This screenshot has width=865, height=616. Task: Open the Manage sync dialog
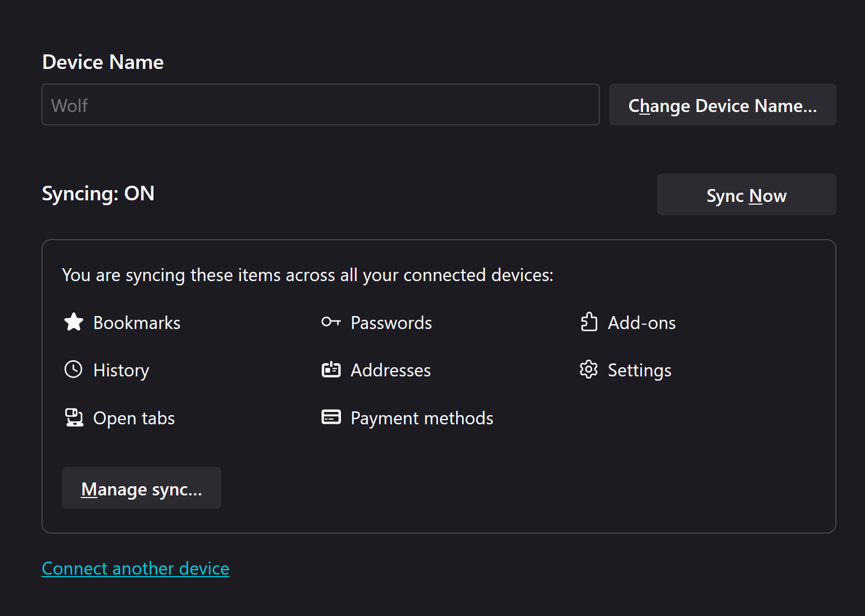click(x=142, y=488)
